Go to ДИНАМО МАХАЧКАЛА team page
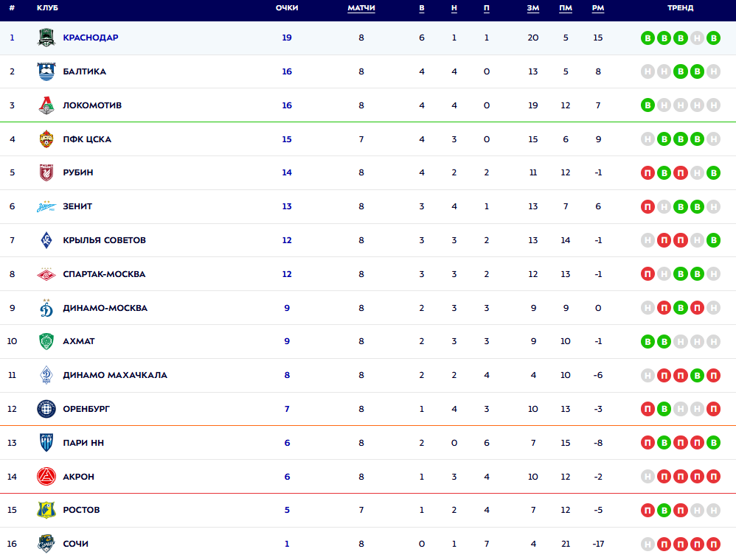Screen dimensions: 736x560 [x=115, y=375]
